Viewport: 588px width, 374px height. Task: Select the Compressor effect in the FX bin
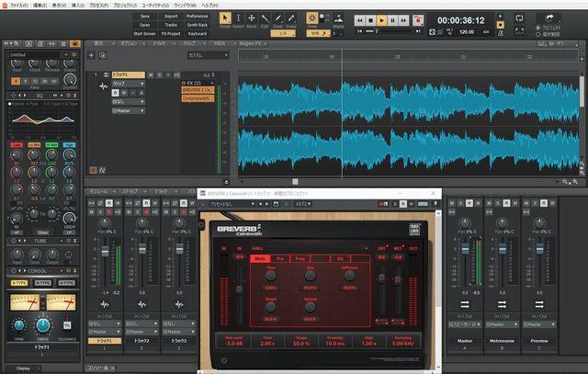click(198, 98)
